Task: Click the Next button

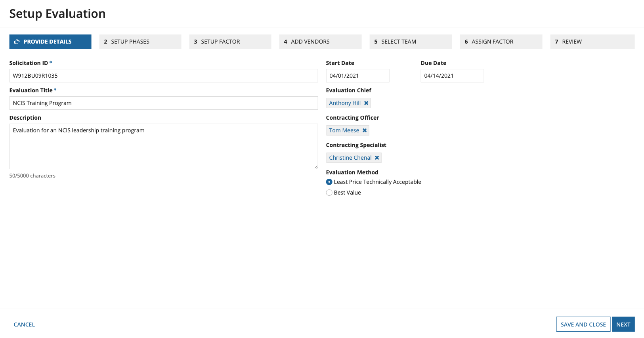Action: (x=623, y=324)
